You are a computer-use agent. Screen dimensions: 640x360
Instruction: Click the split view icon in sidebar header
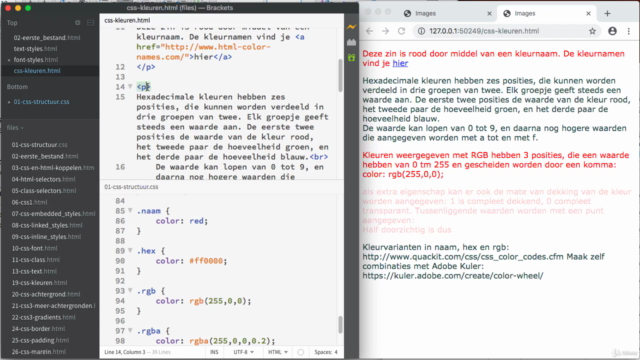[91, 23]
